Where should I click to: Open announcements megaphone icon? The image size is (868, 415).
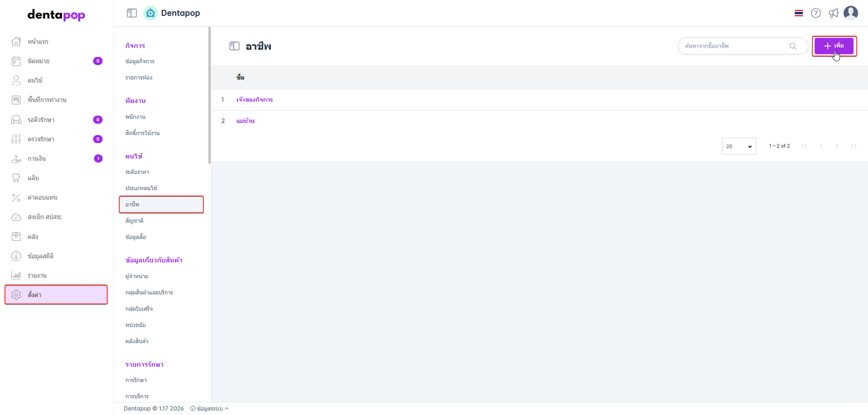coord(834,13)
